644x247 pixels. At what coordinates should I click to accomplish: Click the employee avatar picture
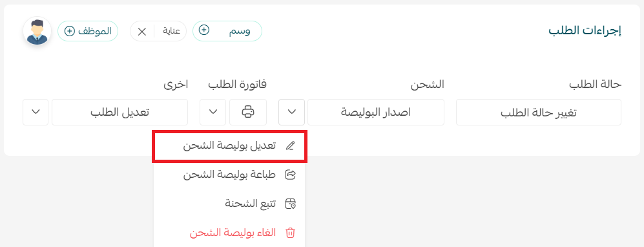37,31
